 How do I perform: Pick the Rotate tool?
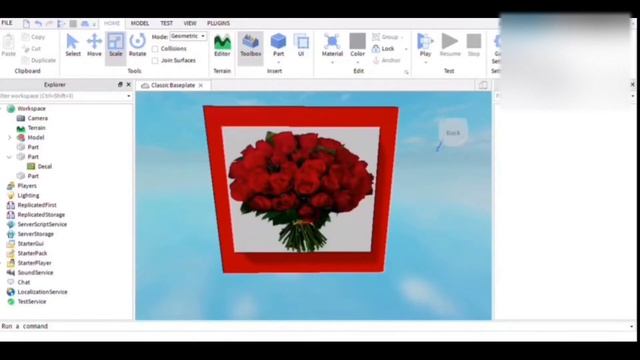138,45
